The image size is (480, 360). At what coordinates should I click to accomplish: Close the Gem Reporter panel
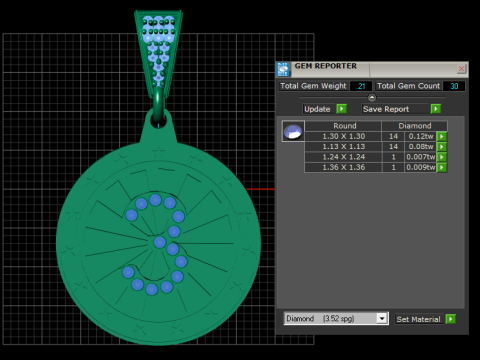point(461,69)
